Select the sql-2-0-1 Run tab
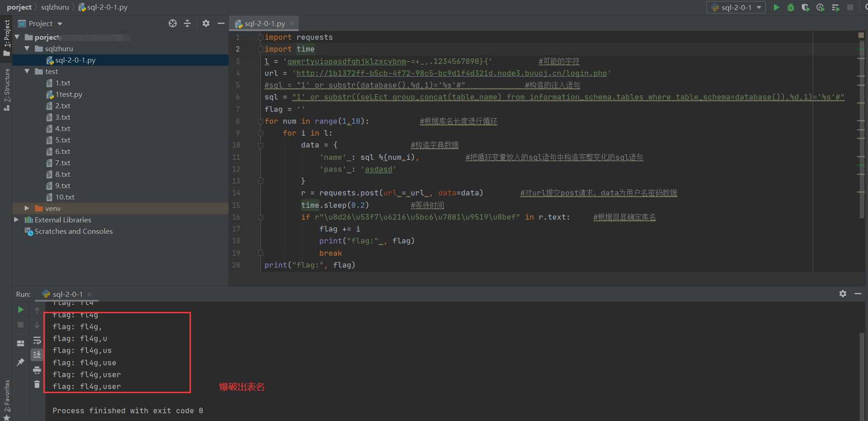This screenshot has width=868, height=421. tap(67, 295)
